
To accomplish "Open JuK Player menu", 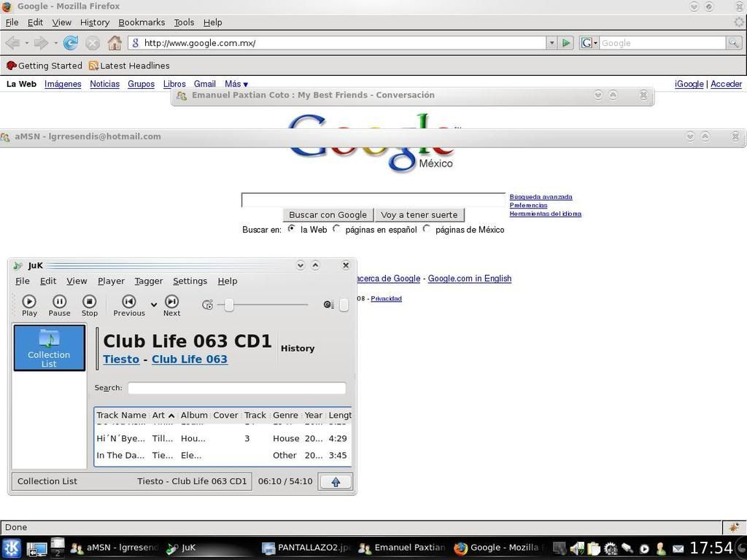I will coord(111,281).
